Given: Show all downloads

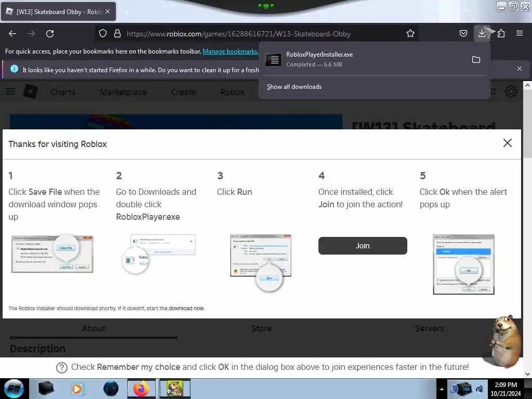Looking at the screenshot, I should tap(294, 87).
